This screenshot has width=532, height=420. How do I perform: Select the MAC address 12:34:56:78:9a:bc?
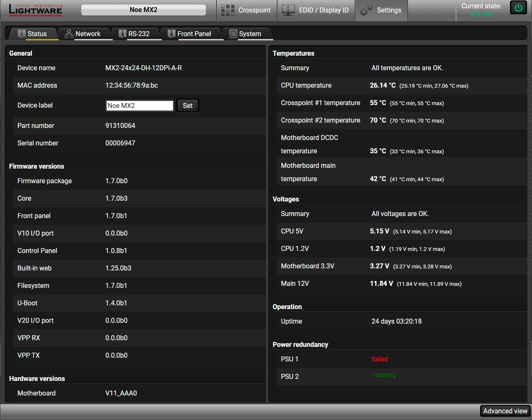pyautogui.click(x=132, y=85)
